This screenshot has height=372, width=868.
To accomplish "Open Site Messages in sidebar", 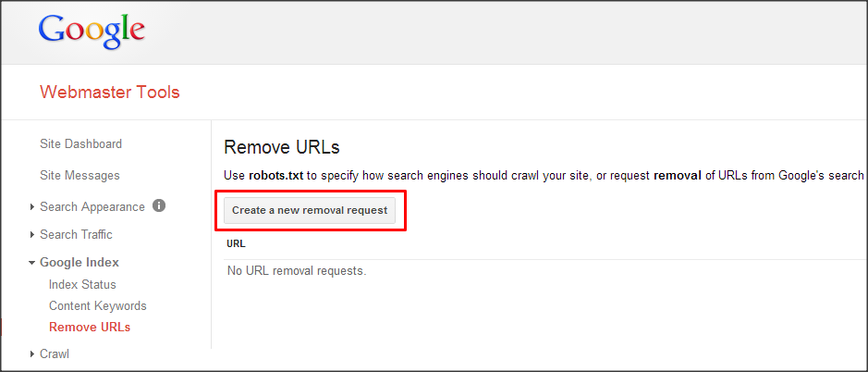I will click(x=79, y=176).
